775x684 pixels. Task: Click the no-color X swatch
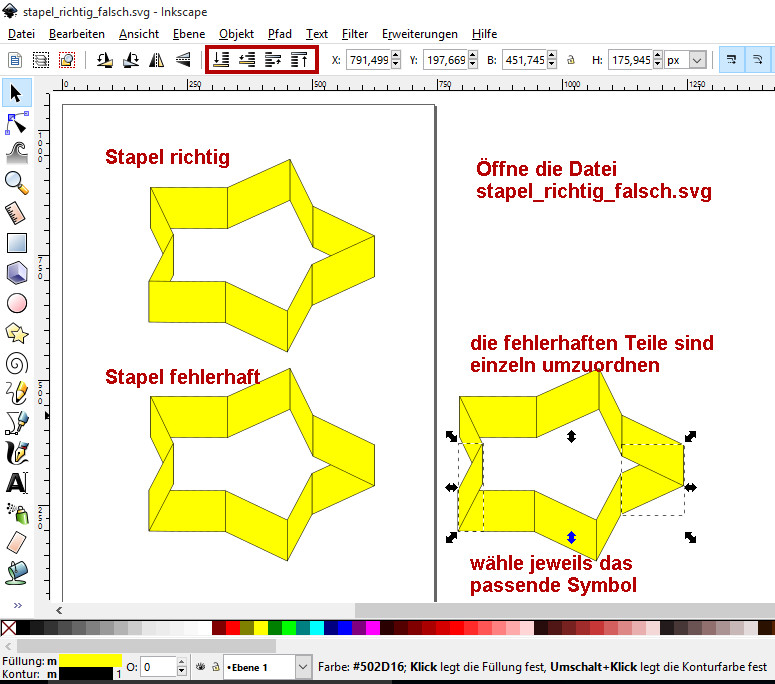[8, 628]
